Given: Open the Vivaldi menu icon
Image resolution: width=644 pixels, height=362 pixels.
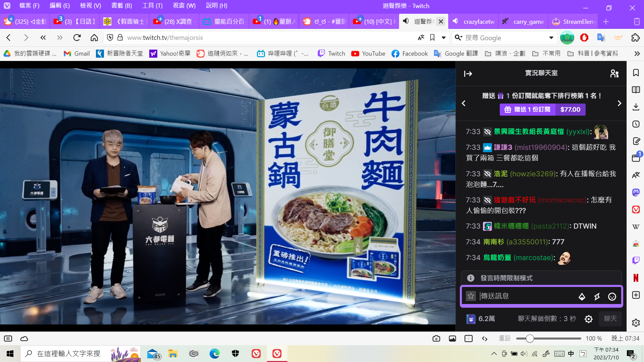Looking at the screenshot, I should (7, 6).
